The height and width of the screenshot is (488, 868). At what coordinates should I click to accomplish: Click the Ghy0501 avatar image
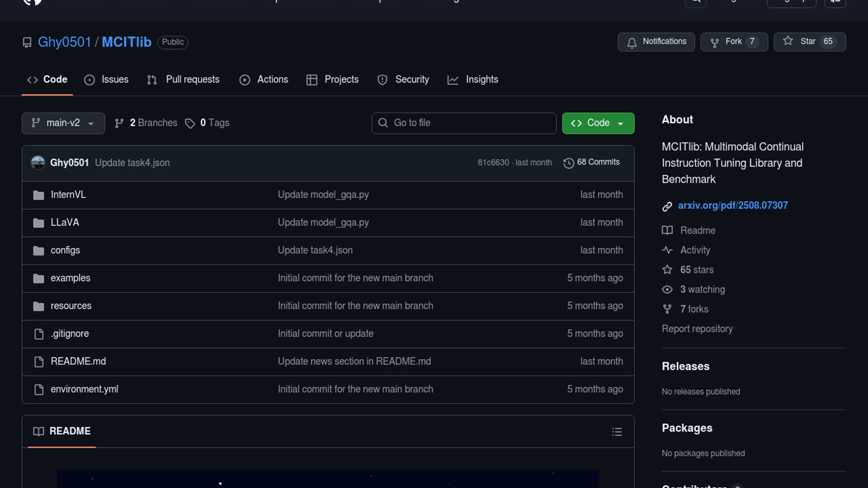coord(38,163)
